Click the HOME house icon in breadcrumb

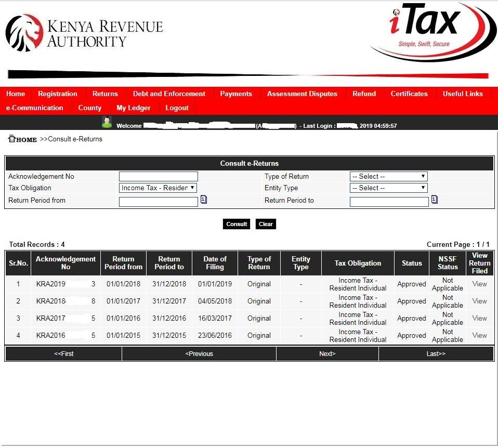pyautogui.click(x=12, y=138)
